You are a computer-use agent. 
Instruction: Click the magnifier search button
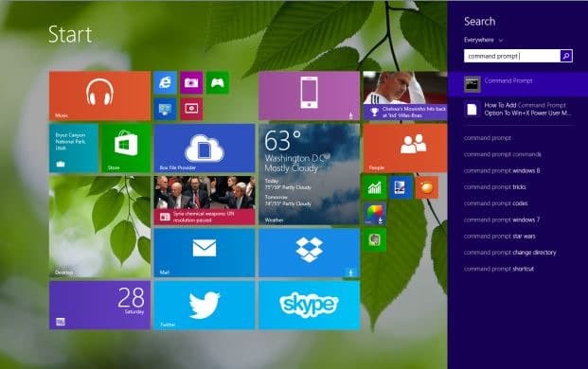566,56
